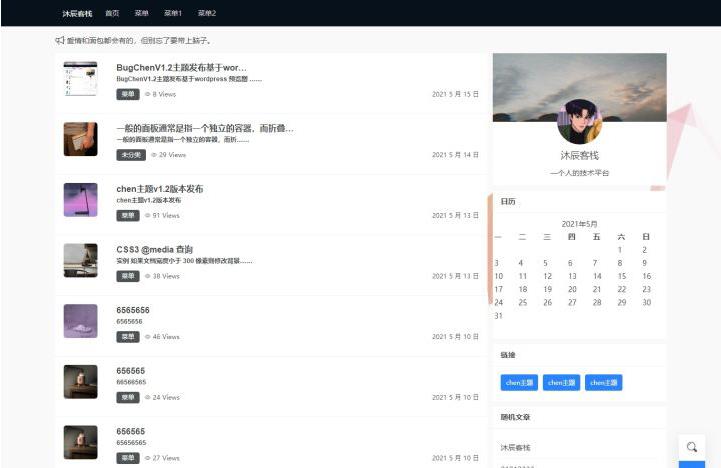Click the eye icon beside 24 Views
Viewport: 721px width, 468px height.
(148, 398)
